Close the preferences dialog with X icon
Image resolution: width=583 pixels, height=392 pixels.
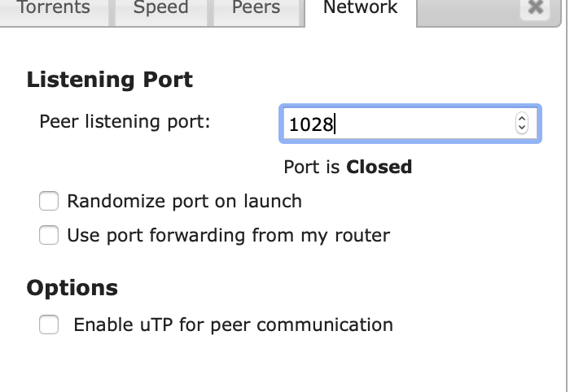point(535,7)
